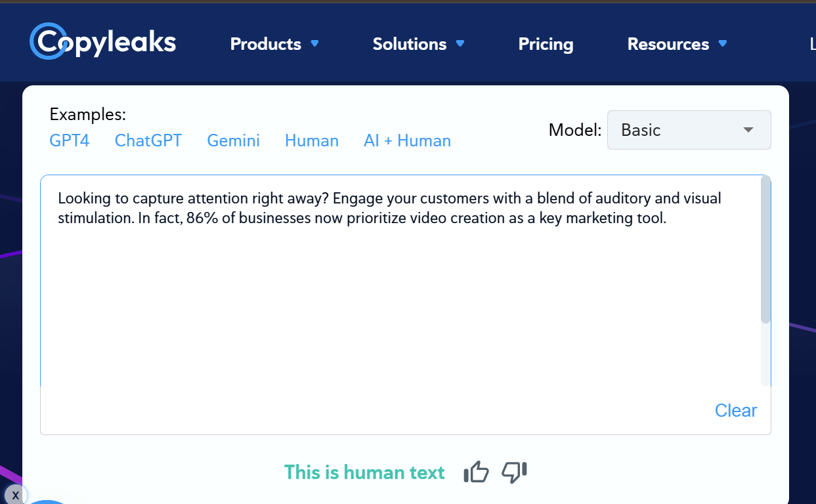
Task: Clear the entered text
Action: coord(736,410)
